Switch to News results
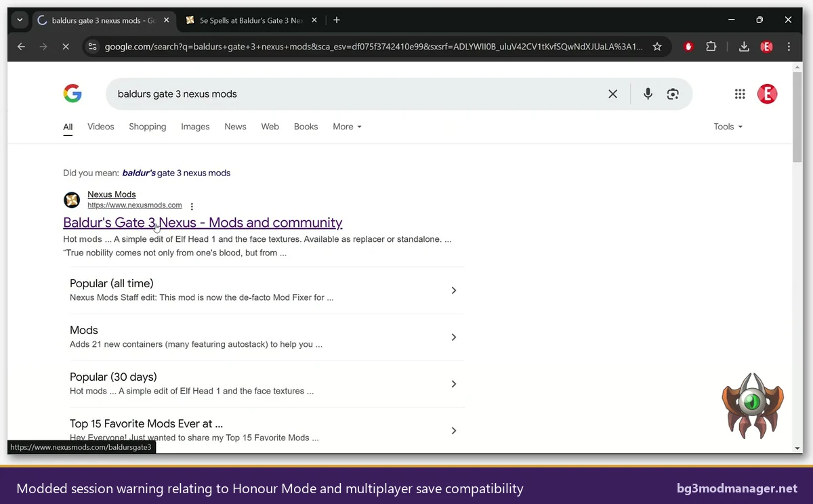This screenshot has height=504, width=813. pyautogui.click(x=235, y=127)
